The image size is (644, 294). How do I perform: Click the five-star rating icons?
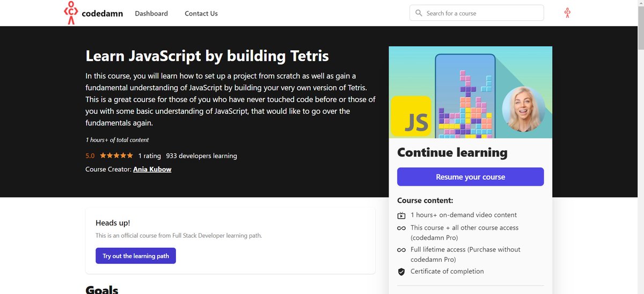pyautogui.click(x=116, y=156)
